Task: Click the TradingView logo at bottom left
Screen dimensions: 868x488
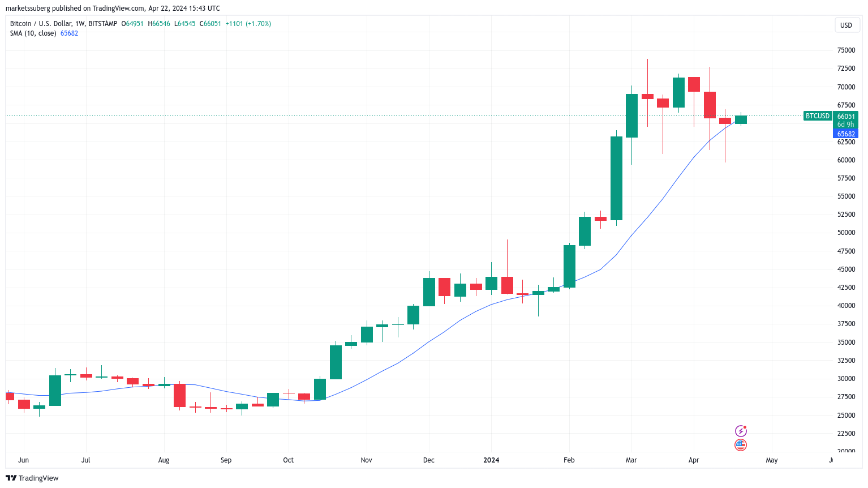Action: click(x=32, y=478)
